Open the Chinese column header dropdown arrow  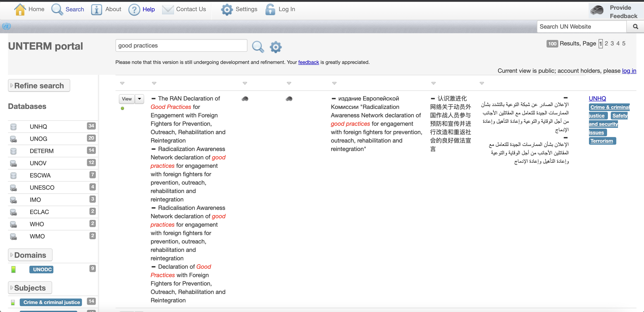pos(433,83)
